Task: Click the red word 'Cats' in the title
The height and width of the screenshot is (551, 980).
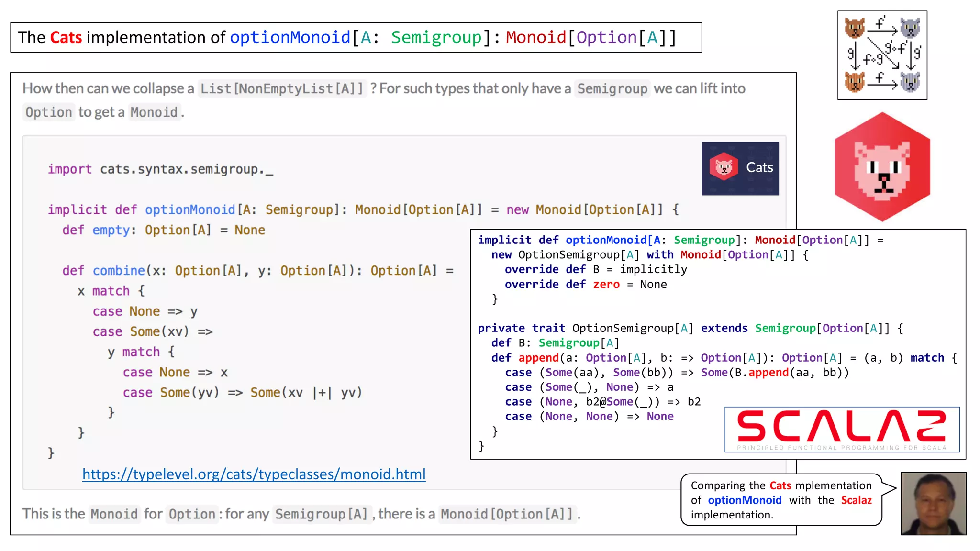Action: 66,37
